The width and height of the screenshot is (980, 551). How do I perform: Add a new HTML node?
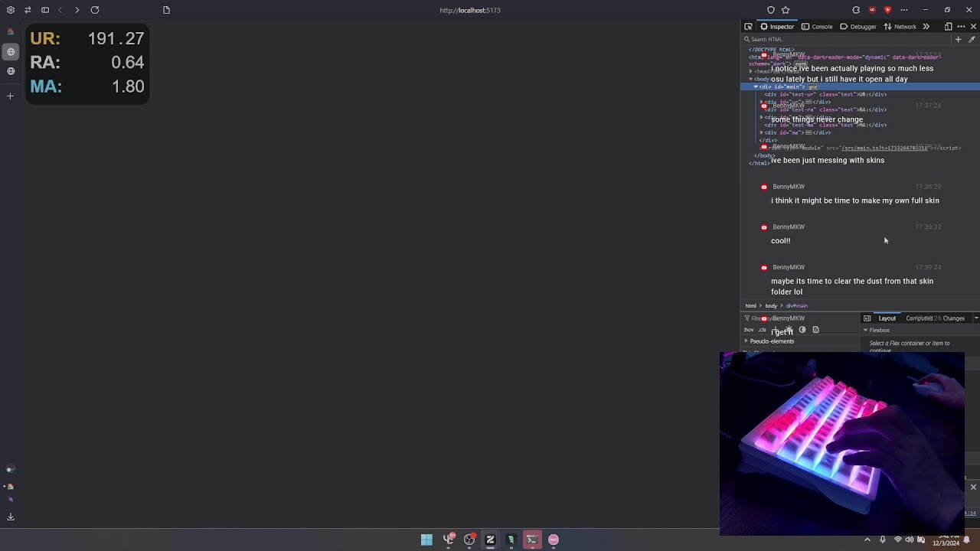coord(958,39)
